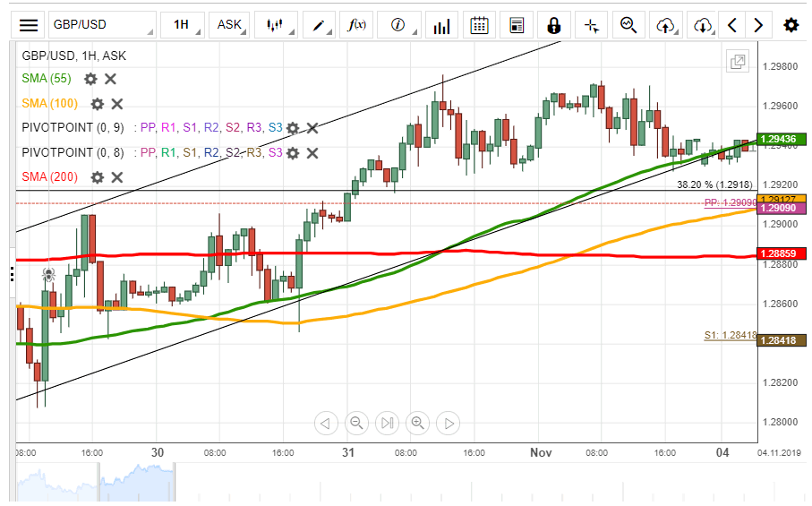Open the f(x) indicators menu
Image resolution: width=812 pixels, height=506 pixels.
[x=356, y=25]
